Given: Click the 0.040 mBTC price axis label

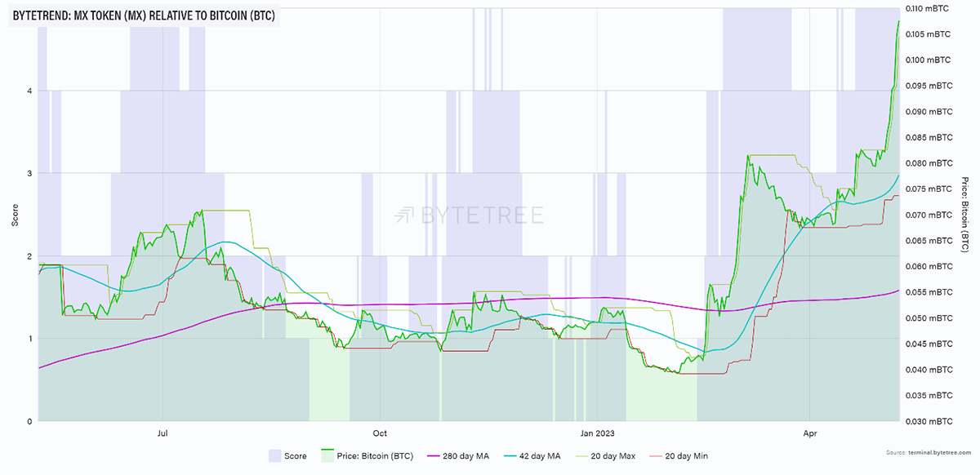Looking at the screenshot, I should click(x=927, y=370).
